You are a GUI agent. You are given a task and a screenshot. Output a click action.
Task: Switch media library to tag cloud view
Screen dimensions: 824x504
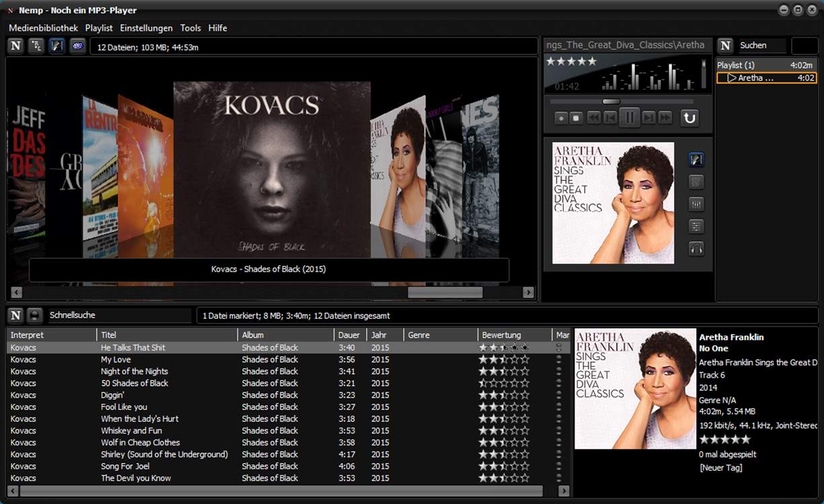(x=78, y=46)
